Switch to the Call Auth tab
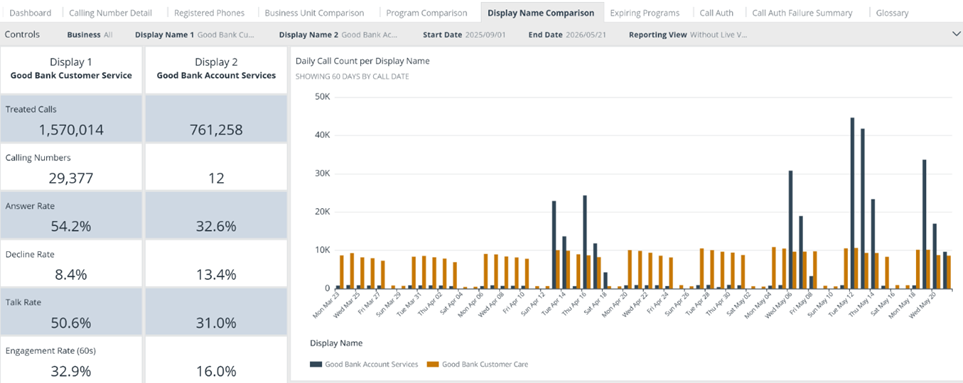963x383 pixels. pos(716,12)
